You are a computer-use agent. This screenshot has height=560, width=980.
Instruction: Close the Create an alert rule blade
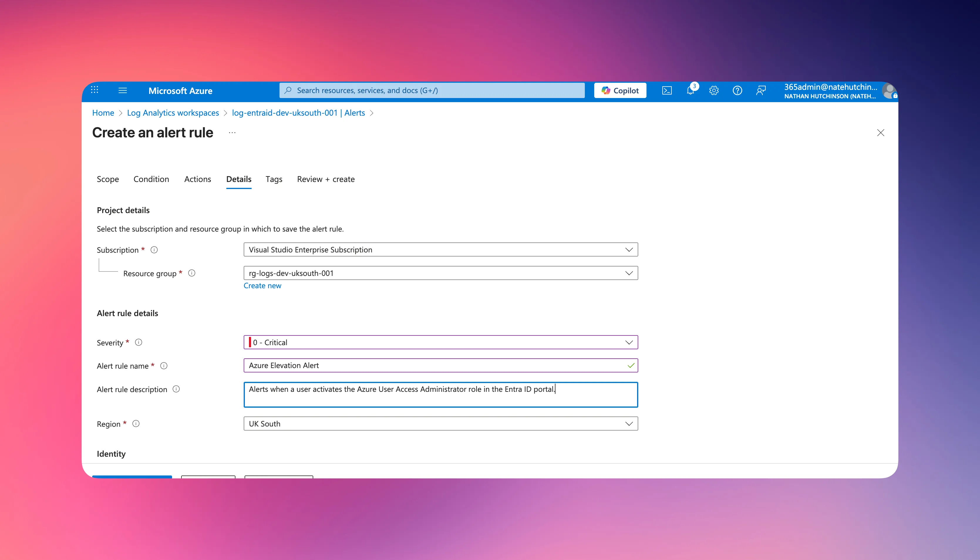click(x=880, y=133)
